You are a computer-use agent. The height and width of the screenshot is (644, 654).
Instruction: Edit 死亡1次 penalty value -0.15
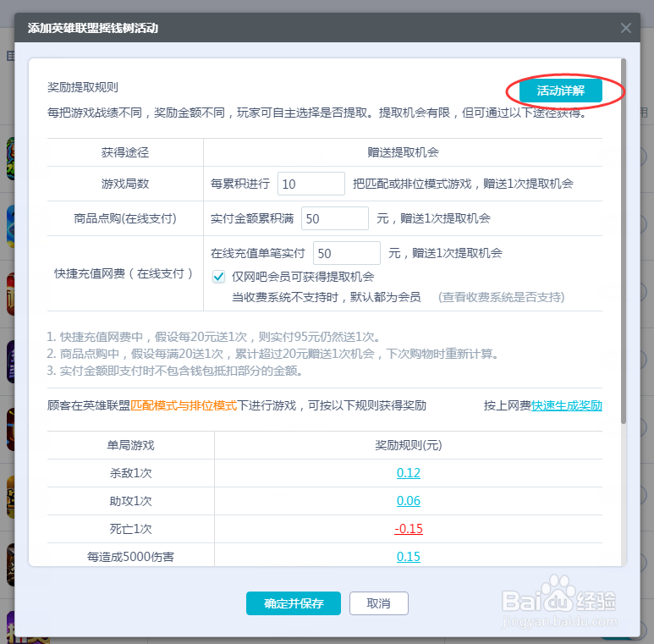[409, 529]
